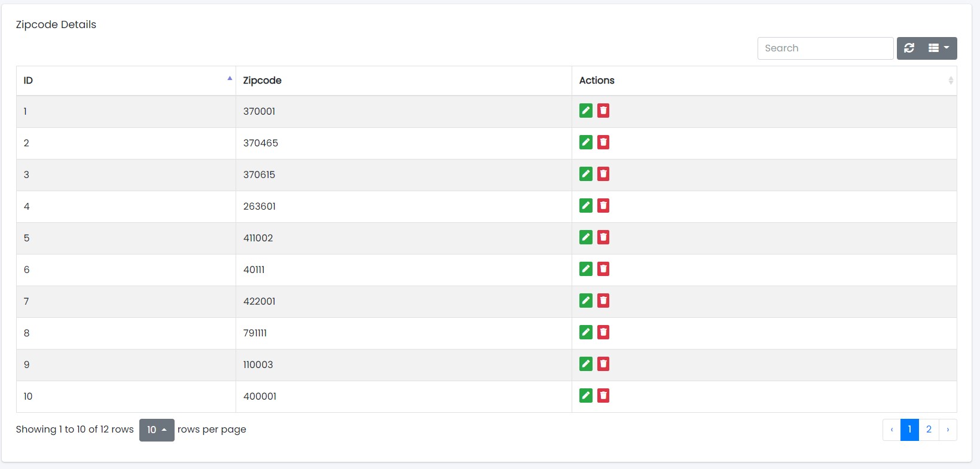Edit the row with zipcode 370001

click(x=585, y=111)
